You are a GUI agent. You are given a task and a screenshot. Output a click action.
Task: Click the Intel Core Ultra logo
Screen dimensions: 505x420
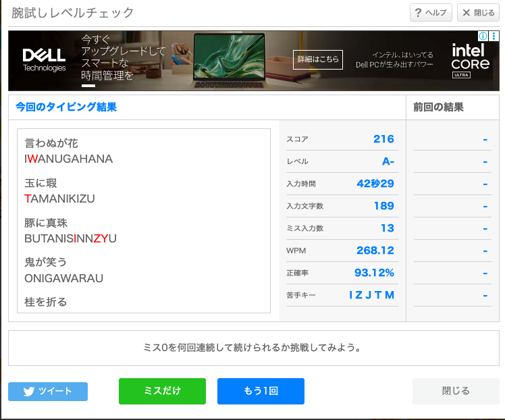(x=470, y=61)
